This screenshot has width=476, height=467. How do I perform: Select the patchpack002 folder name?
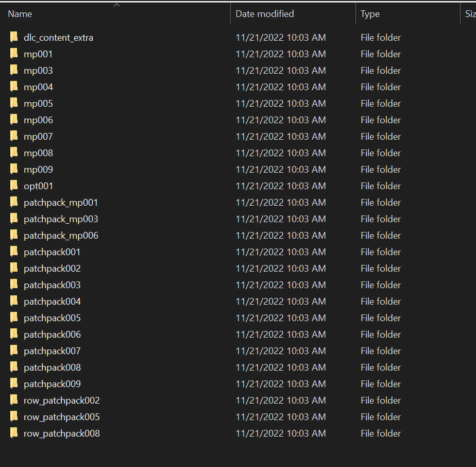[52, 269]
